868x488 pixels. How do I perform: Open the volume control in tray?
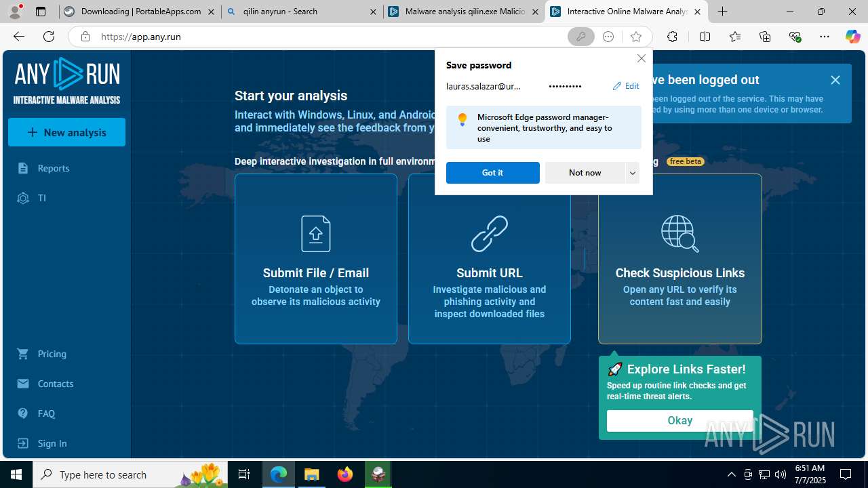click(780, 474)
